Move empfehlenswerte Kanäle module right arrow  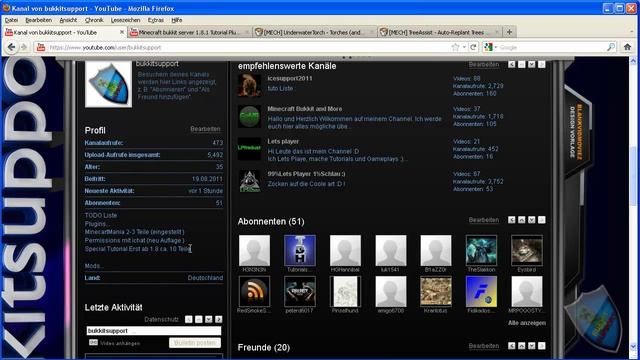(542, 64)
